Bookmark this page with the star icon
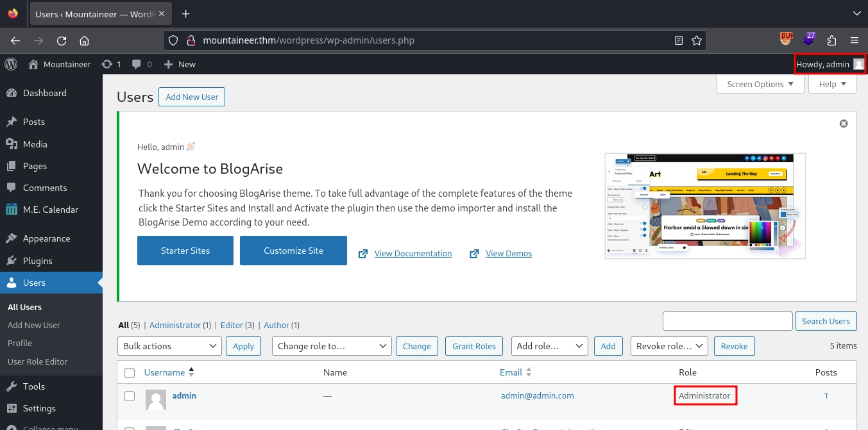This screenshot has width=868, height=430. [697, 40]
